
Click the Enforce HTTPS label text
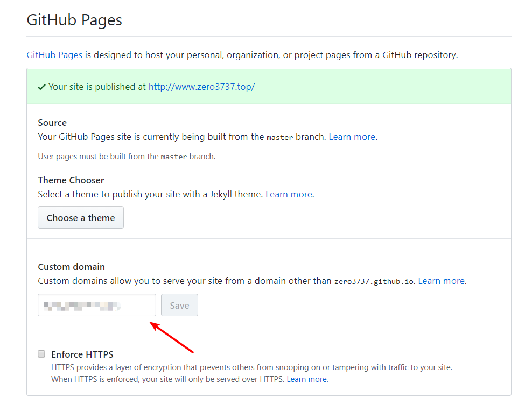pos(82,354)
